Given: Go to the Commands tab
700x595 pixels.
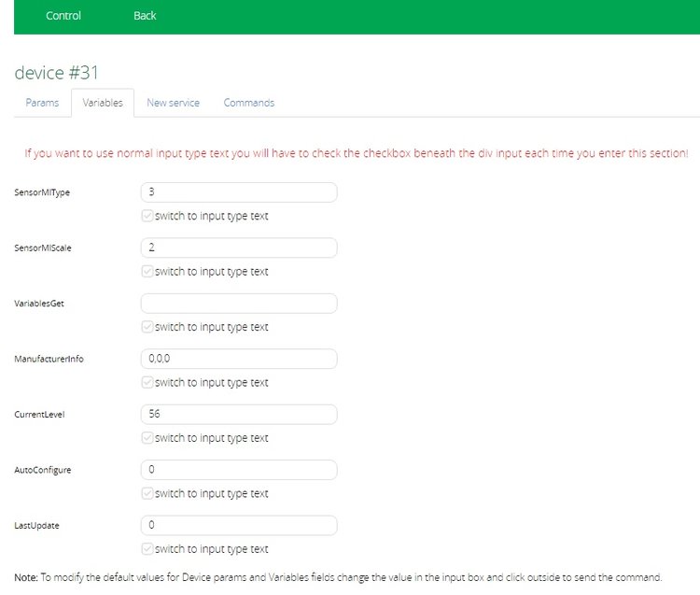Looking at the screenshot, I should click(248, 103).
